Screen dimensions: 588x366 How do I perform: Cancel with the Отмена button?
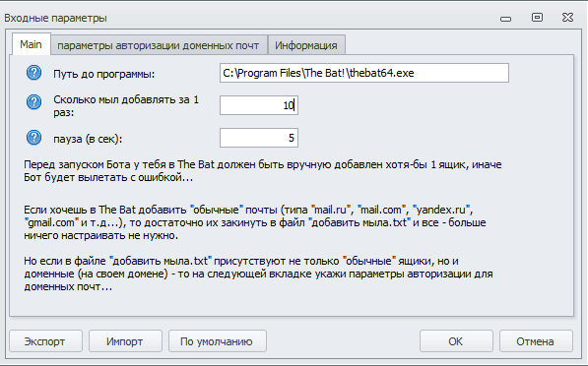[x=536, y=341]
